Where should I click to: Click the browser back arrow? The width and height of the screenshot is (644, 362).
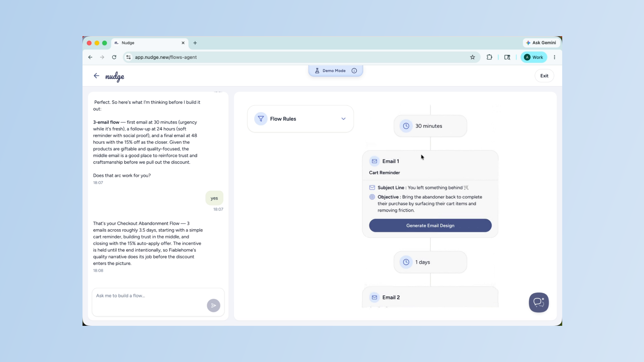(x=90, y=57)
